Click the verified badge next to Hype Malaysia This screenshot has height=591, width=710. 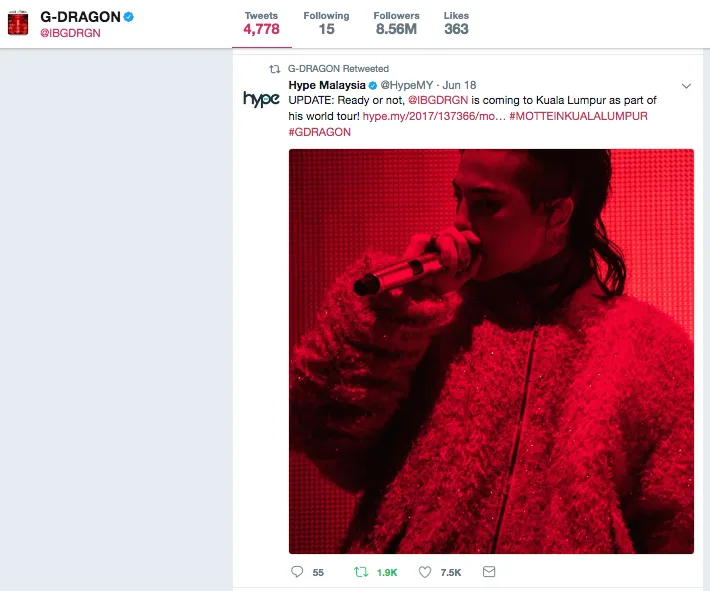[x=373, y=85]
